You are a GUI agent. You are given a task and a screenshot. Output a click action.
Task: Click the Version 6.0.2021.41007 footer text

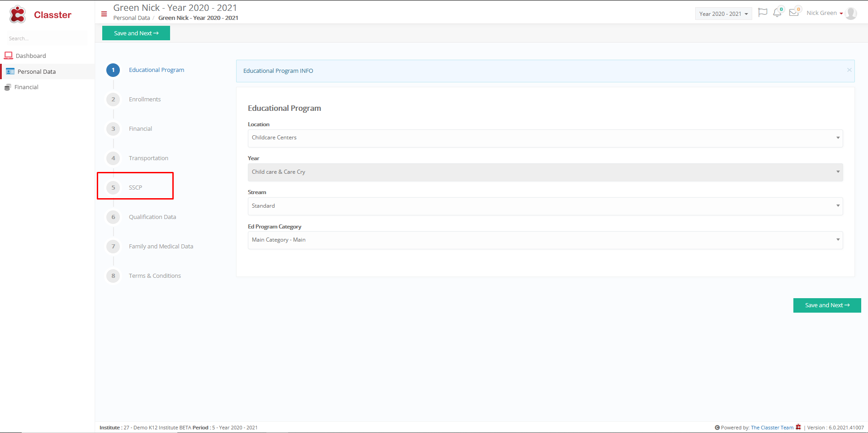(835, 428)
